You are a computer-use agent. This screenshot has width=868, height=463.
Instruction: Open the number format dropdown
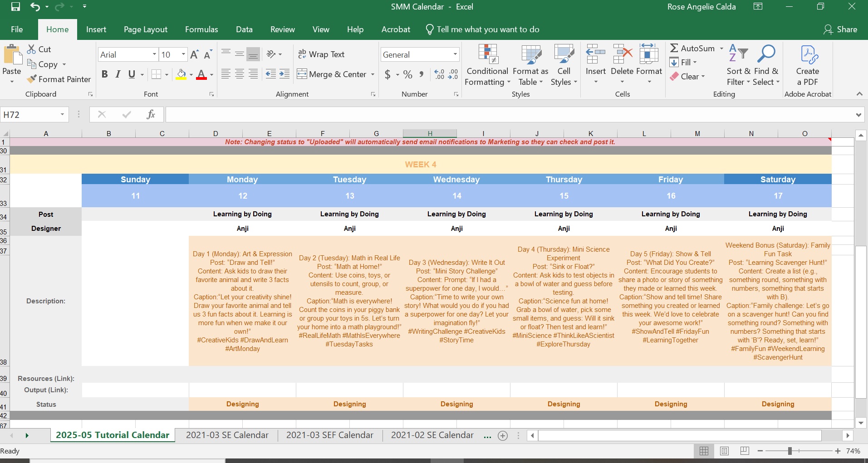click(455, 54)
